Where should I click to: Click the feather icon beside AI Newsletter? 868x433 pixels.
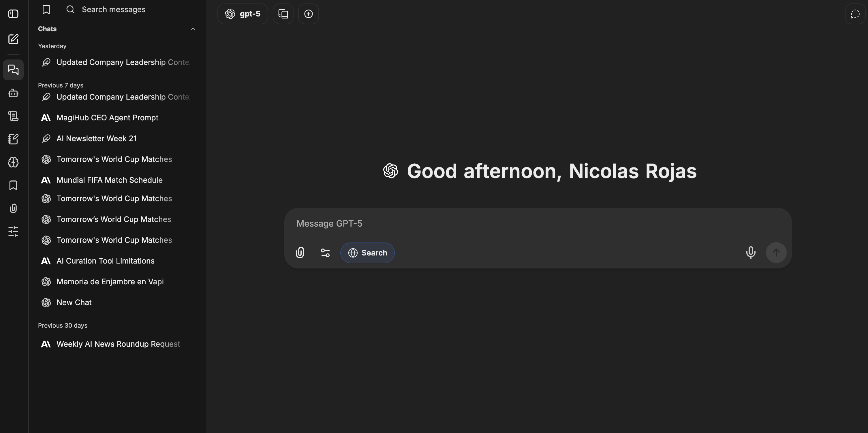[x=46, y=139]
